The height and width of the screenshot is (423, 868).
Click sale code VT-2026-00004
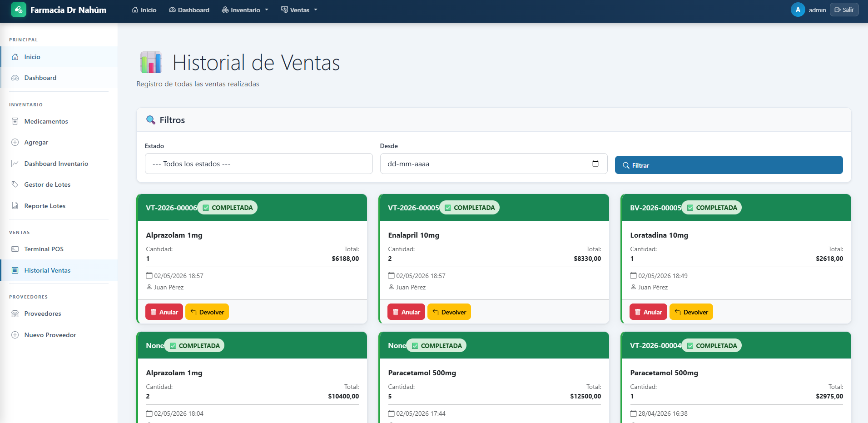click(x=655, y=346)
